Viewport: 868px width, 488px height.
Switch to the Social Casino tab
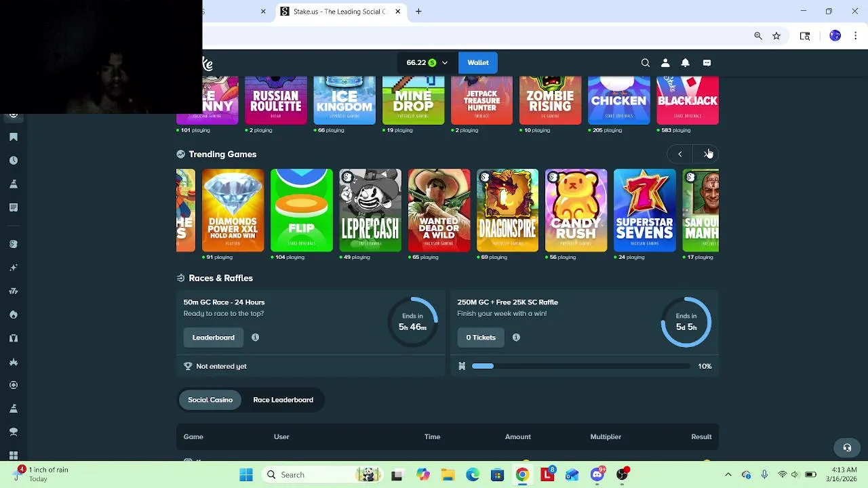tap(210, 400)
